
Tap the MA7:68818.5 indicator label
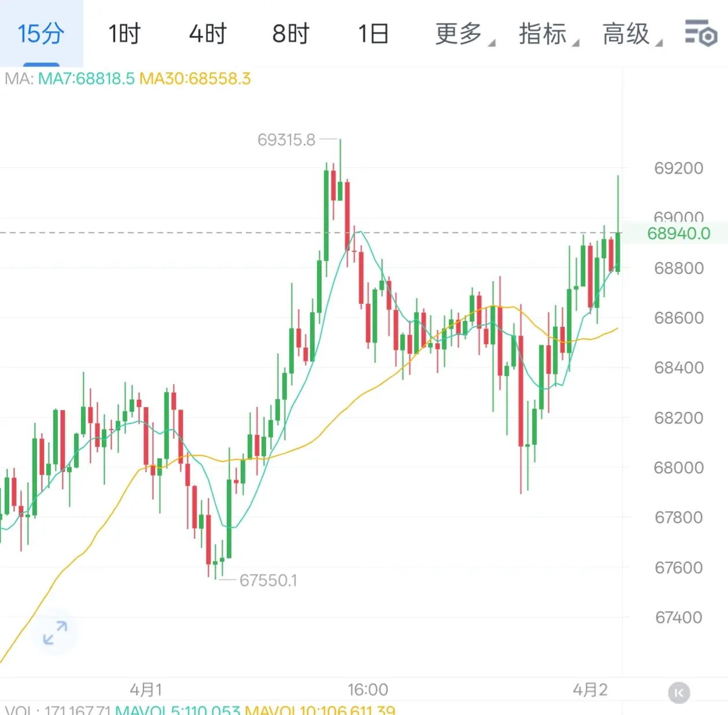pyautogui.click(x=86, y=79)
